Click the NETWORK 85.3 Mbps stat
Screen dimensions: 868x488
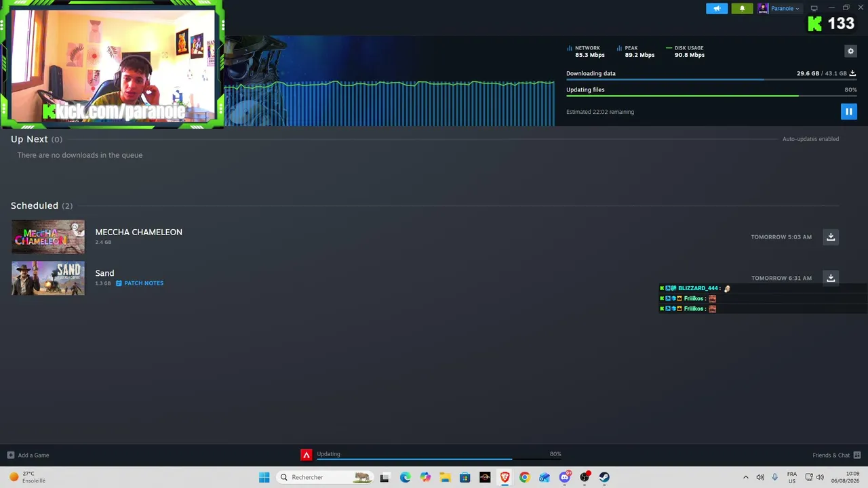coord(586,52)
